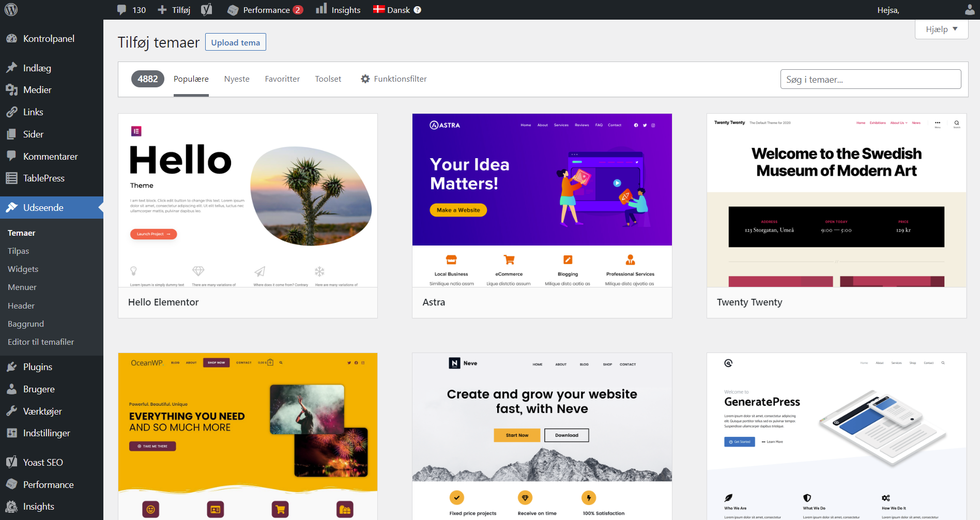Click the GeneratePress theme preview
980x520 pixels.
(836, 436)
